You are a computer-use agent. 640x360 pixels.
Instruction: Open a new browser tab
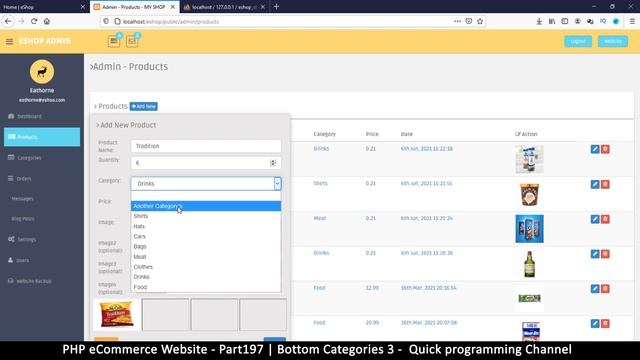coord(276,7)
